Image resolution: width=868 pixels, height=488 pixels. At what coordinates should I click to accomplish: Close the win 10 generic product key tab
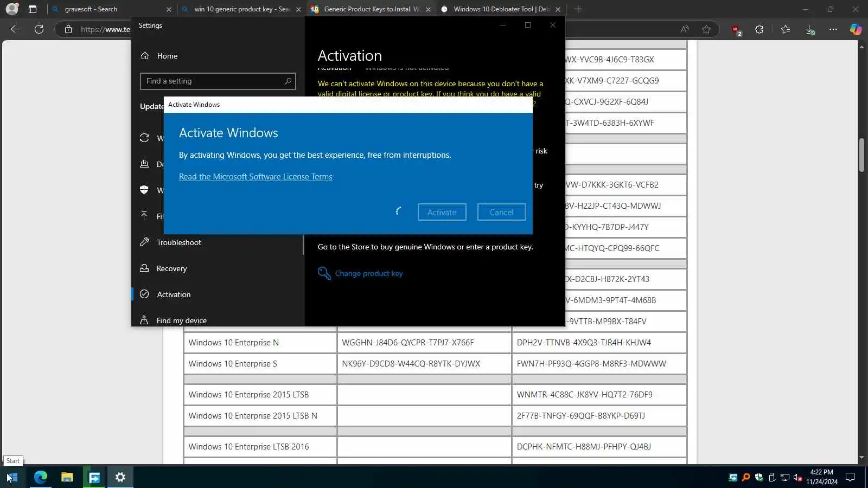[298, 9]
